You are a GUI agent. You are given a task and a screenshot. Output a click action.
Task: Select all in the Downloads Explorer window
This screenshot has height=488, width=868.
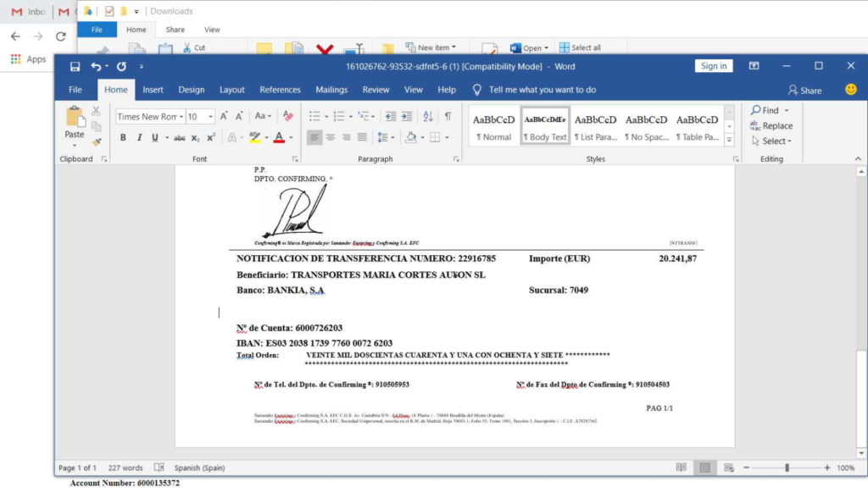coord(580,47)
